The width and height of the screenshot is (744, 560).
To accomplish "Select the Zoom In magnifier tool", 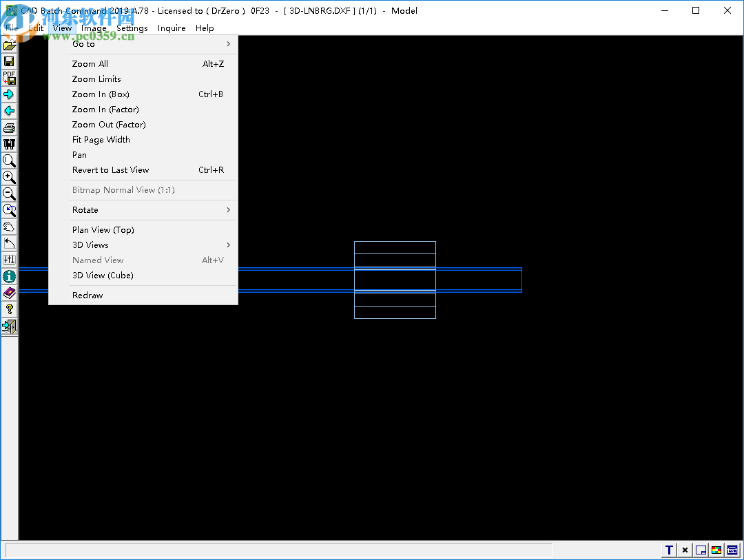I will pyautogui.click(x=9, y=177).
